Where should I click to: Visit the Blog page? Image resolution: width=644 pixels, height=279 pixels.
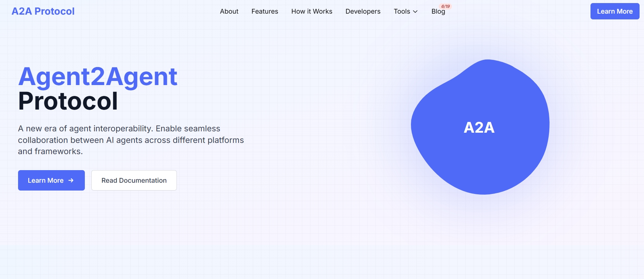coord(438,12)
